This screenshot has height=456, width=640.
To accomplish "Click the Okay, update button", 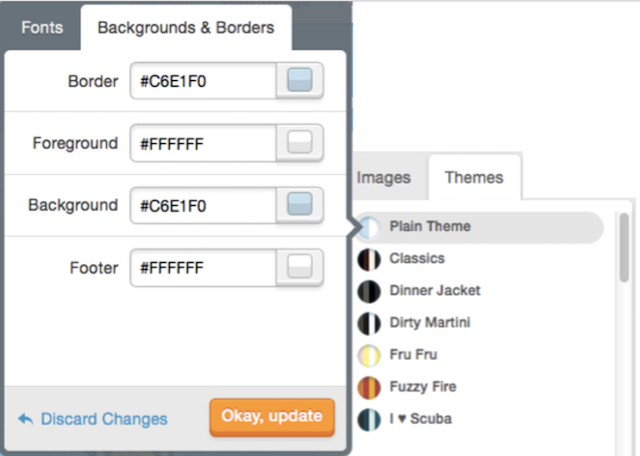I will [x=272, y=417].
